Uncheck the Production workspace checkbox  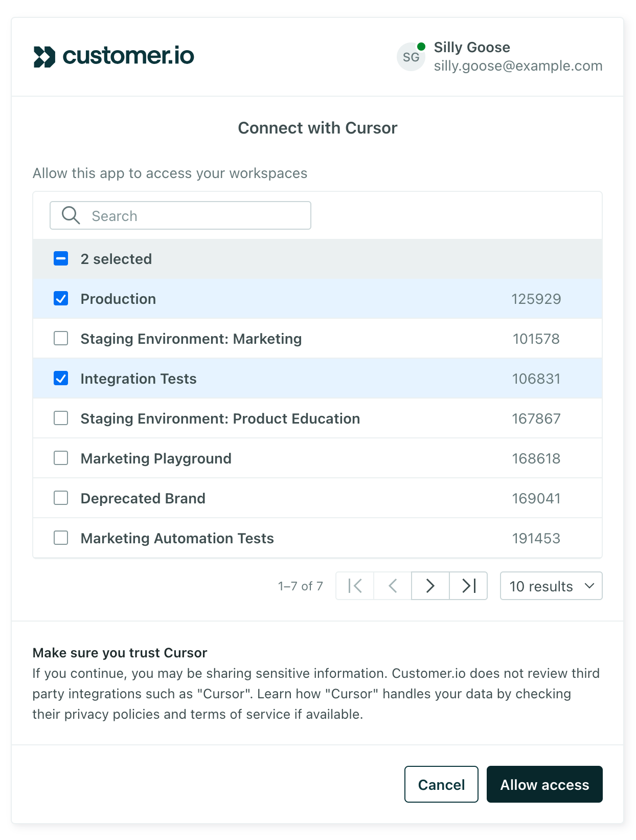pyautogui.click(x=61, y=299)
